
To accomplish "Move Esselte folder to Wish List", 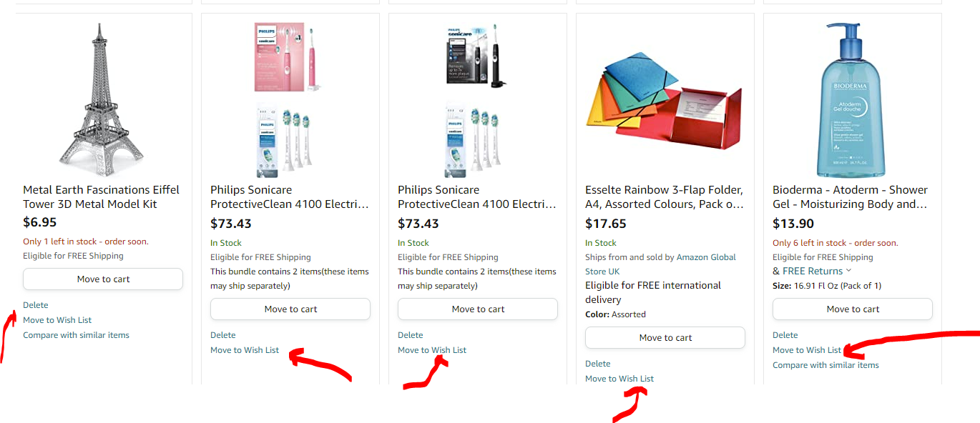I will [x=619, y=379].
